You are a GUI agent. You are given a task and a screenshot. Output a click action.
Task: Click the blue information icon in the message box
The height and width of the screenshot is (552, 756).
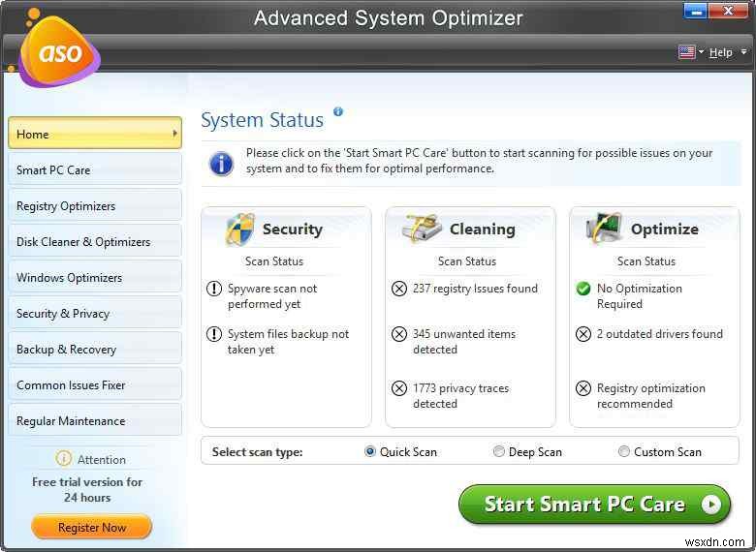click(x=221, y=164)
